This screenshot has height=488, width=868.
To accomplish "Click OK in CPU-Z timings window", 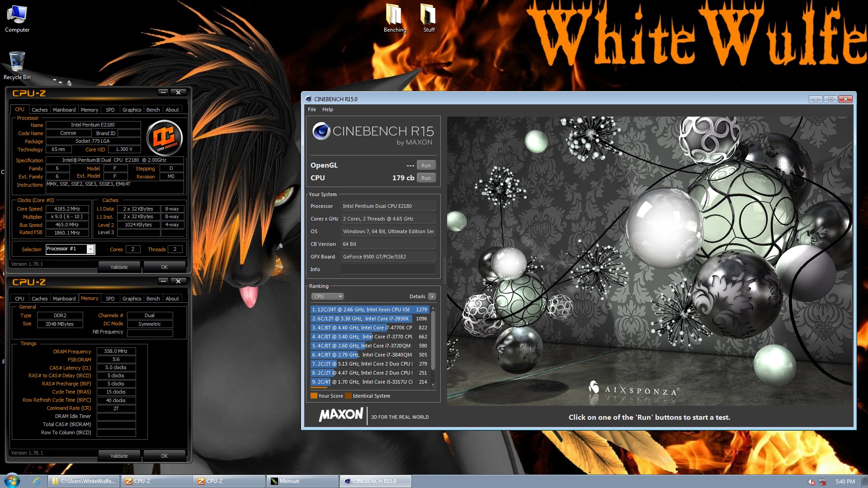I will tap(164, 456).
